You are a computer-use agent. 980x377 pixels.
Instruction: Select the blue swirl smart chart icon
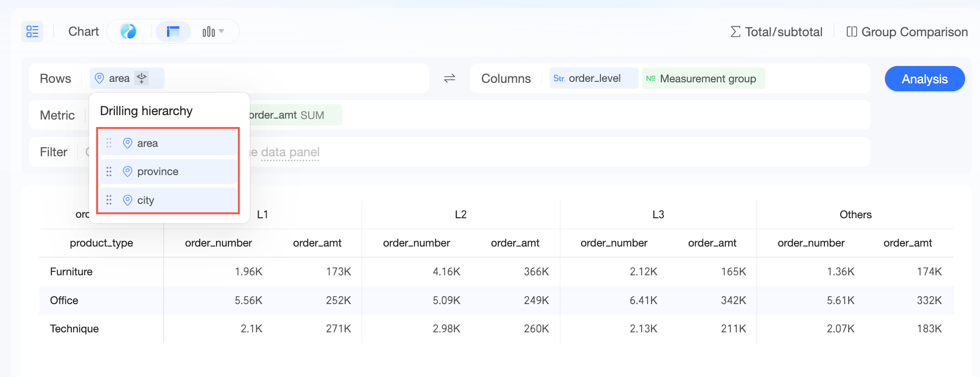(128, 32)
